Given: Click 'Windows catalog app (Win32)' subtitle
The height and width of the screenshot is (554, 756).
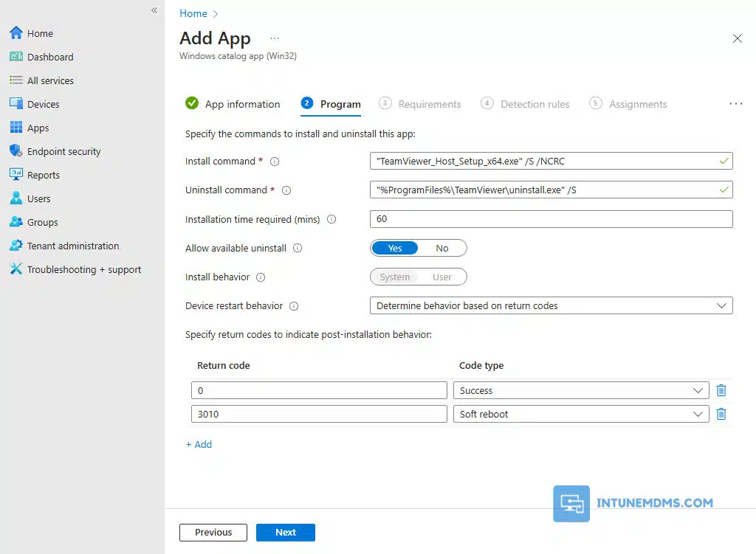Looking at the screenshot, I should pos(238,56).
